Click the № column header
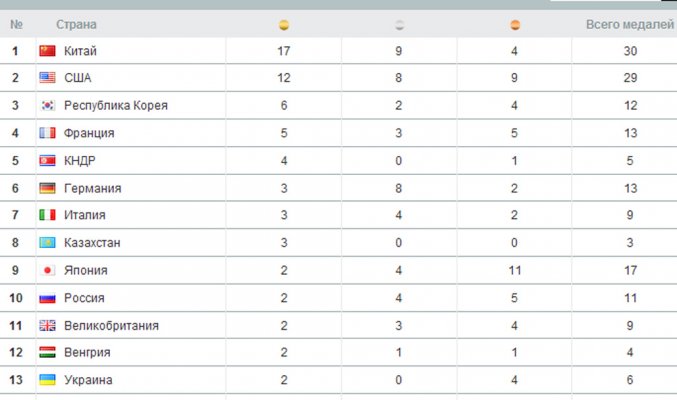Screen dimensions: 677x400 16,25
